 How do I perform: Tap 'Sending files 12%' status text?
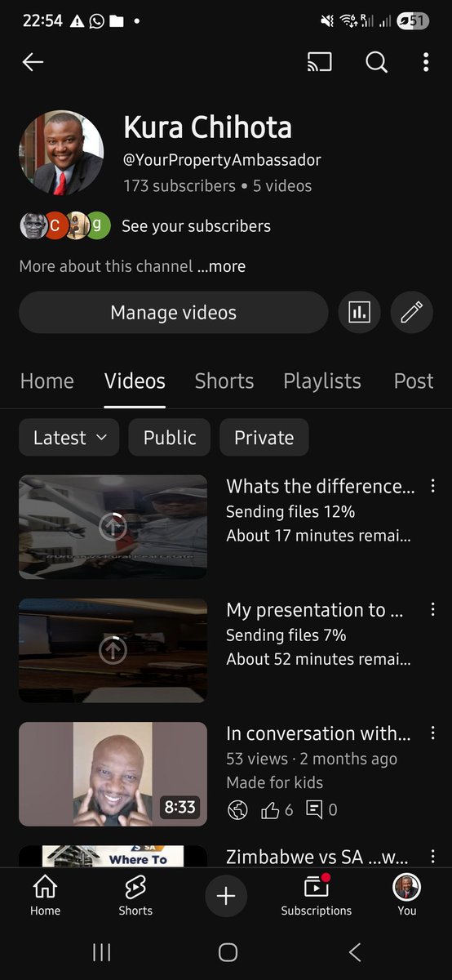[290, 512]
